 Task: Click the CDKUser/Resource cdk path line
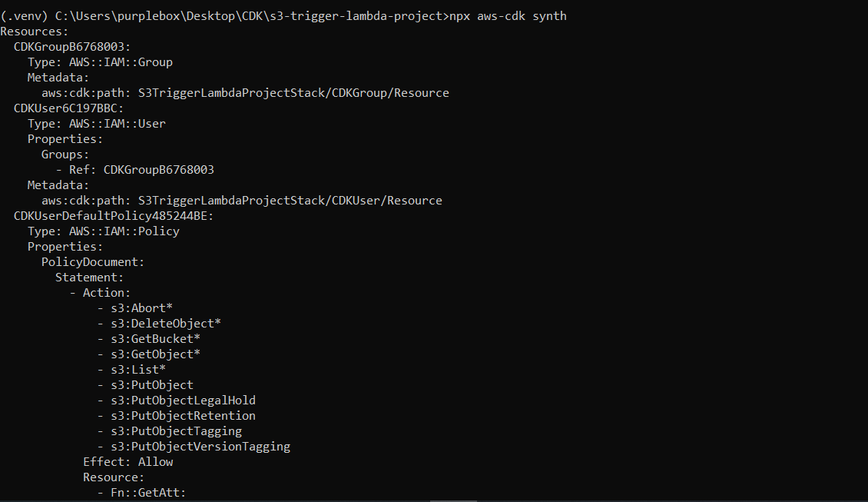(242, 201)
